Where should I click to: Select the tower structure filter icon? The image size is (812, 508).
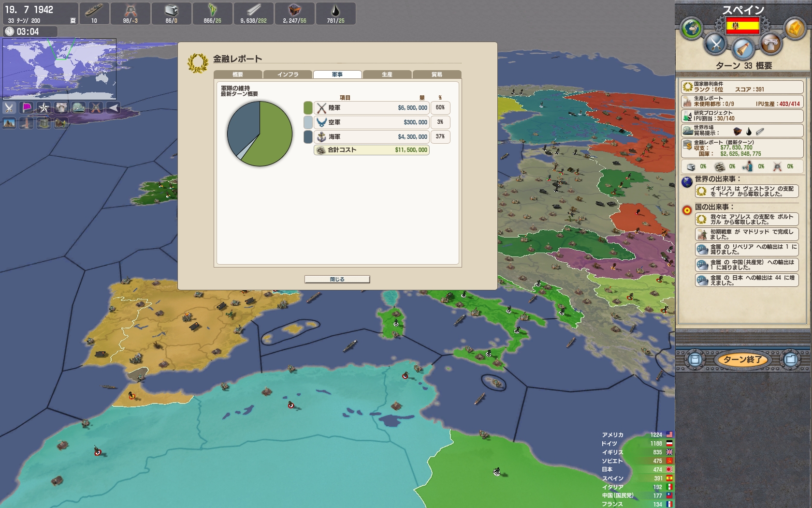[x=27, y=123]
